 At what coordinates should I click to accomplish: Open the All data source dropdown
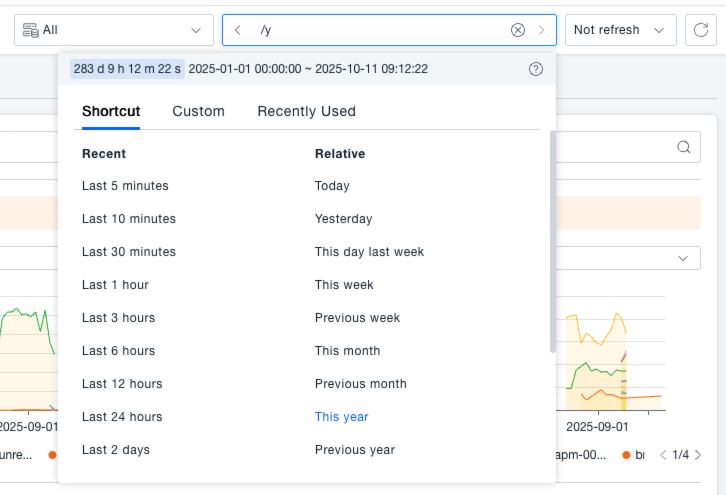tap(114, 30)
